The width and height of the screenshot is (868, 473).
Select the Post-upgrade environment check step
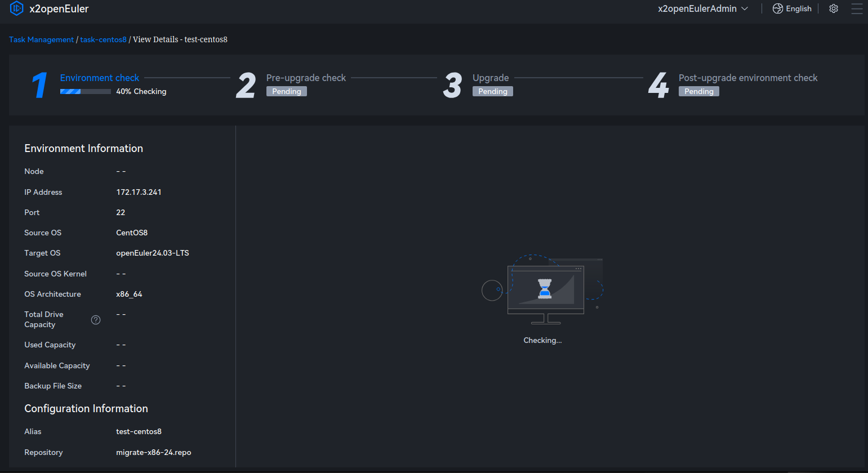747,78
